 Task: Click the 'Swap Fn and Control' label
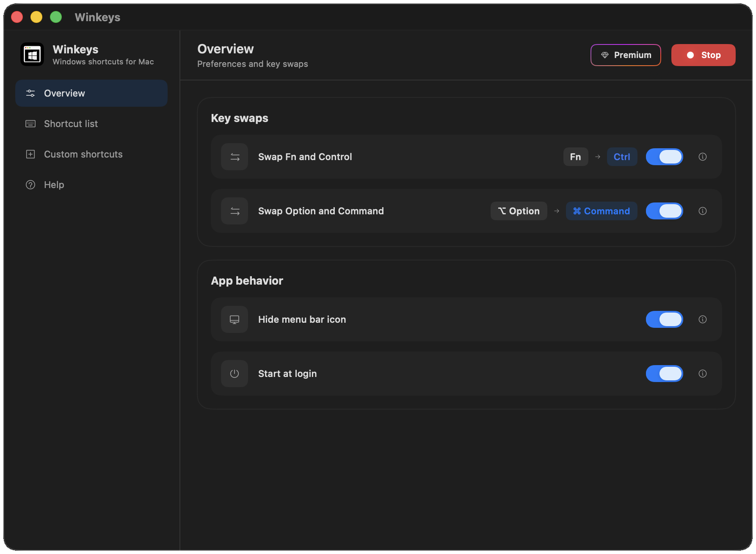pyautogui.click(x=305, y=157)
